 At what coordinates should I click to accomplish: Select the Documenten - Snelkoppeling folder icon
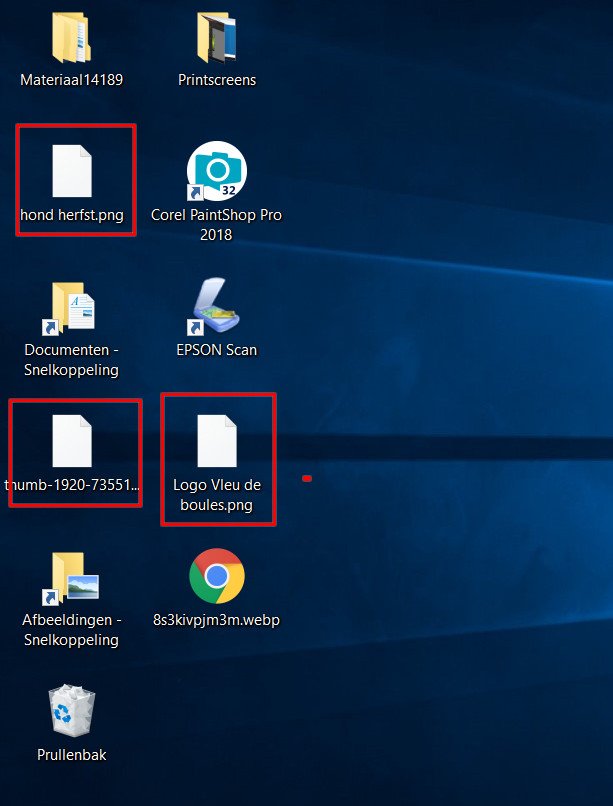[69, 307]
